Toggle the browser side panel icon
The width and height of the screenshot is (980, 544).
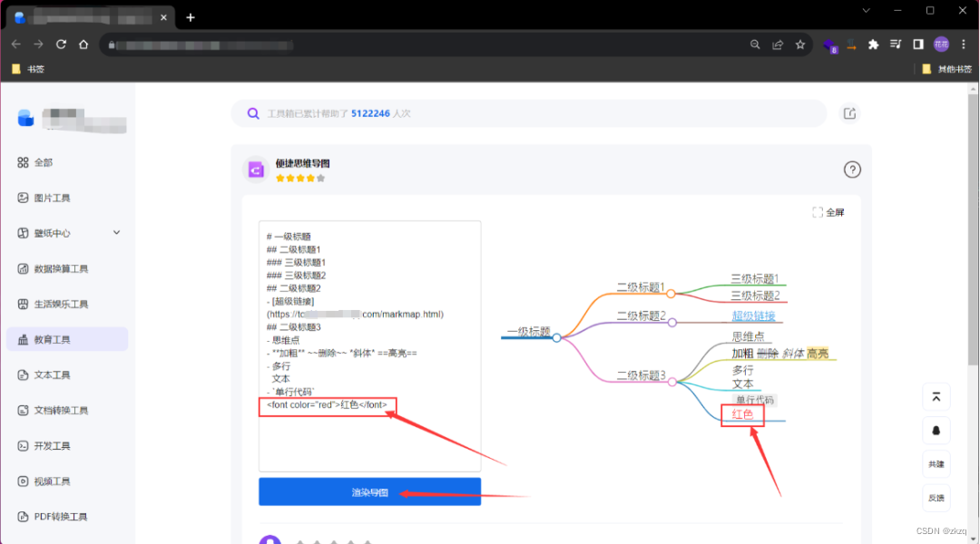[918, 44]
